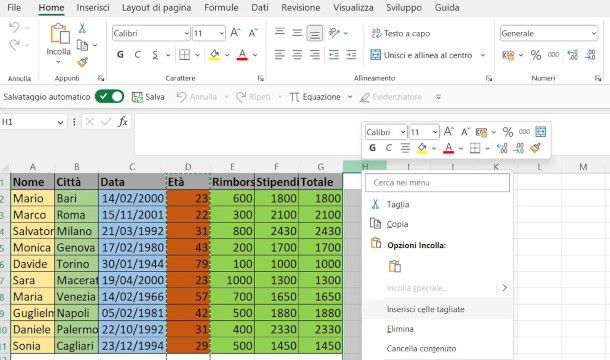The width and height of the screenshot is (610, 360).
Task: Expand the Equazione dropdown arrow
Action: pos(350,97)
